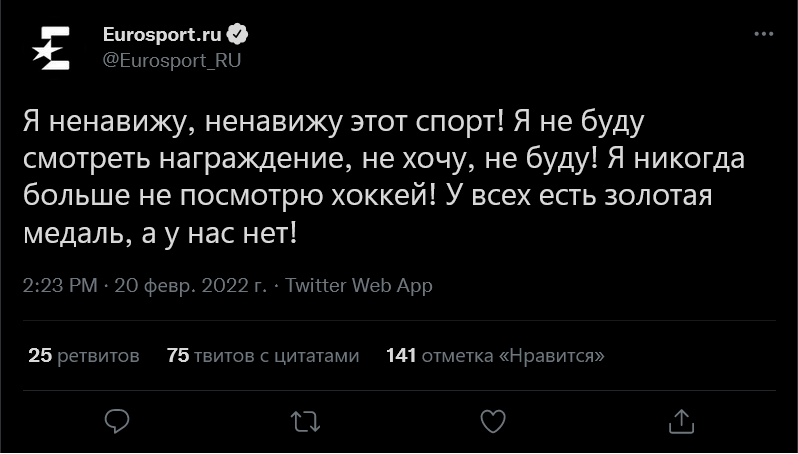
Task: Click the Eurosport.ru display name
Action: point(162,34)
